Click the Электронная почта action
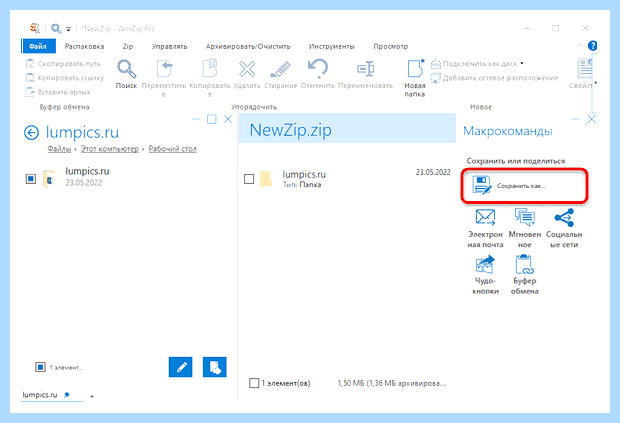The image size is (620, 423). (485, 228)
